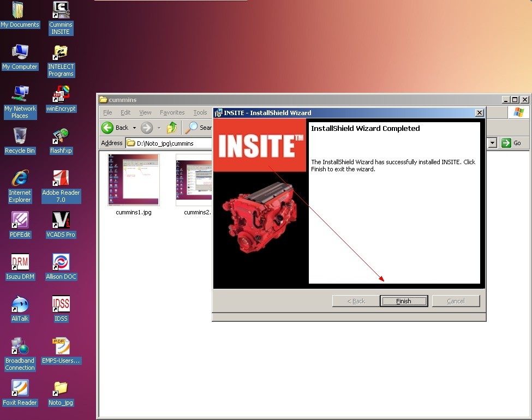Launch the IDSS desktop shortcut
Viewport: 532px width, 420px height.
(61, 304)
